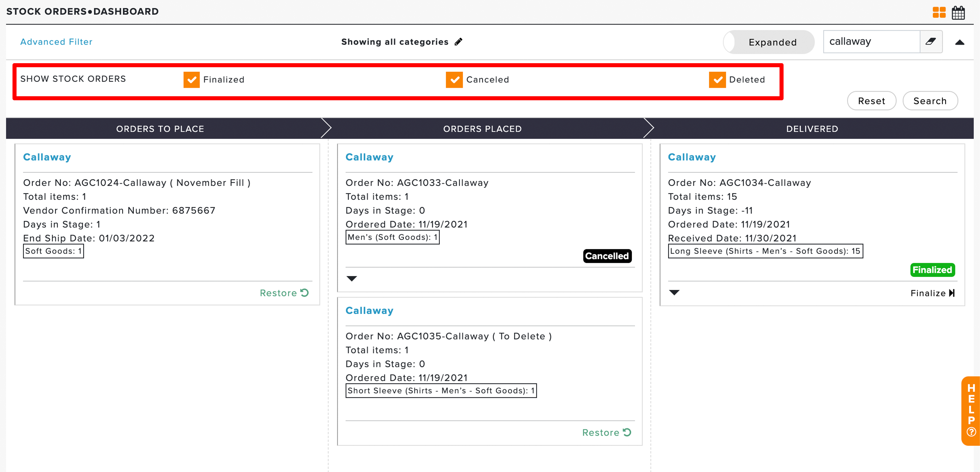Expand details arrow on AGC1034 card
980x472 pixels.
click(x=674, y=293)
